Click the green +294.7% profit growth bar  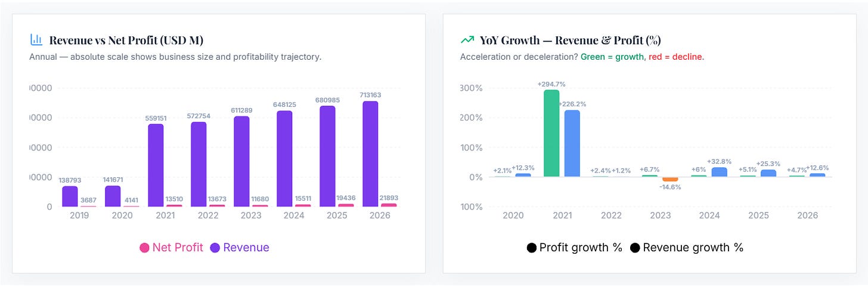pos(551,133)
